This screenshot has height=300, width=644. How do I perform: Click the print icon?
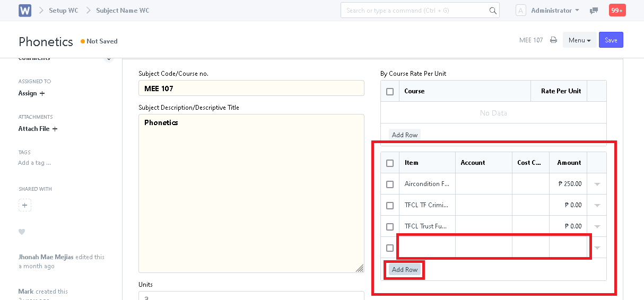pos(553,40)
